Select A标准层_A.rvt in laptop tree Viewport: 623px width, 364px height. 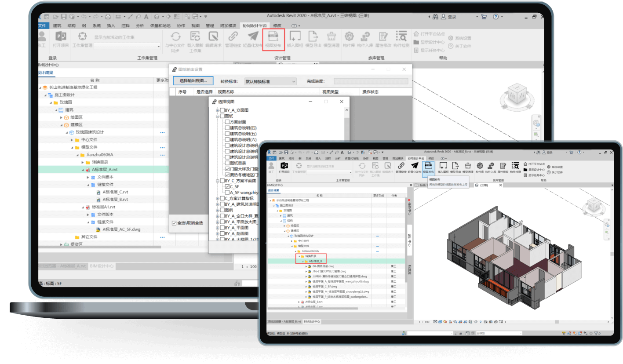click(105, 170)
